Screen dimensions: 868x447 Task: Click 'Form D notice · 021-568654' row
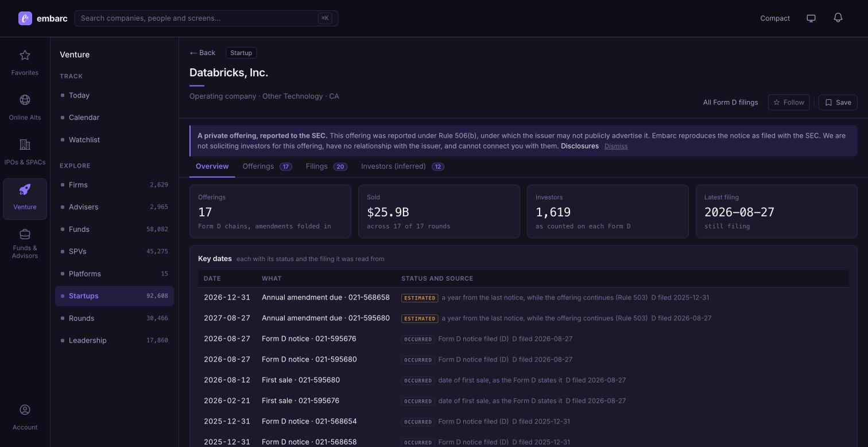(524, 422)
